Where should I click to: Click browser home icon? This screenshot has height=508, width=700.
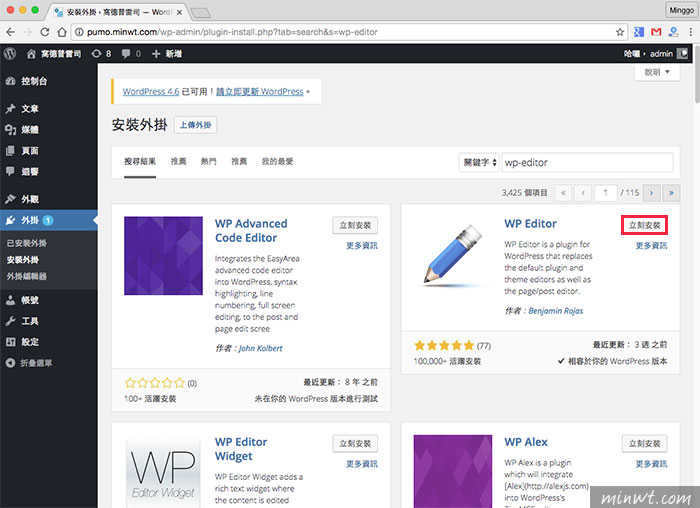62,32
